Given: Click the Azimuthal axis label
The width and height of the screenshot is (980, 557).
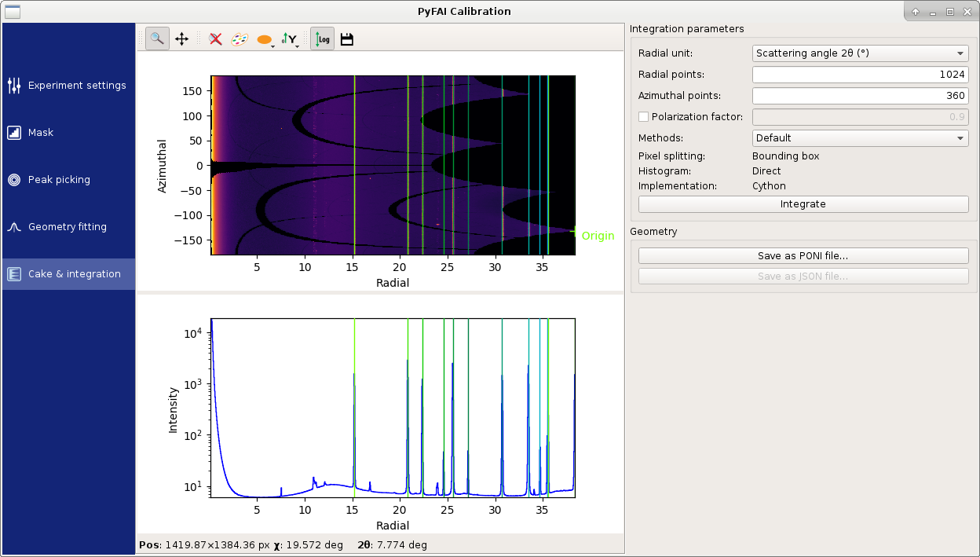Looking at the screenshot, I should pos(163,166).
